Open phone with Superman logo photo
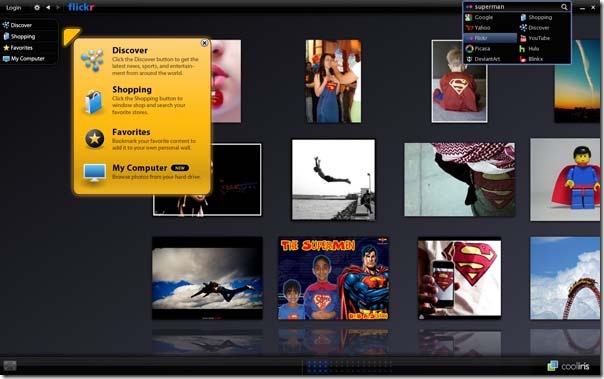 point(460,278)
